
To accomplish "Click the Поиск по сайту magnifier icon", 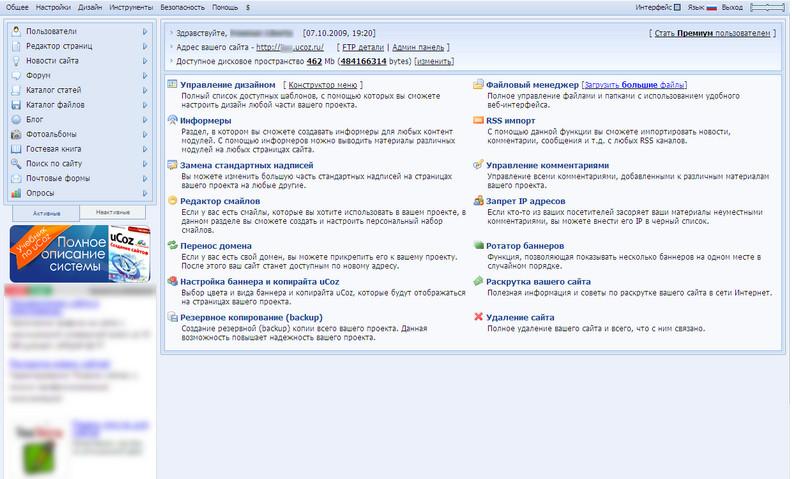I will [16, 164].
